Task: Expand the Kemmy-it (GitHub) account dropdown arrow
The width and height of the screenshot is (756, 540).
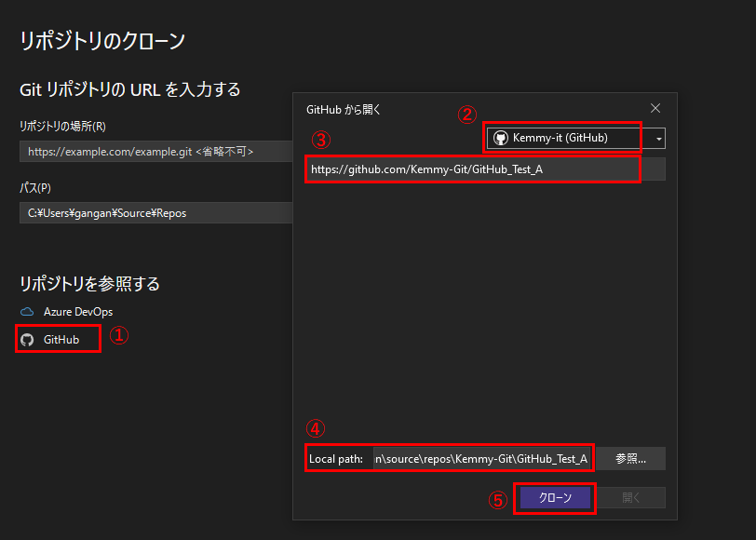Action: point(658,139)
